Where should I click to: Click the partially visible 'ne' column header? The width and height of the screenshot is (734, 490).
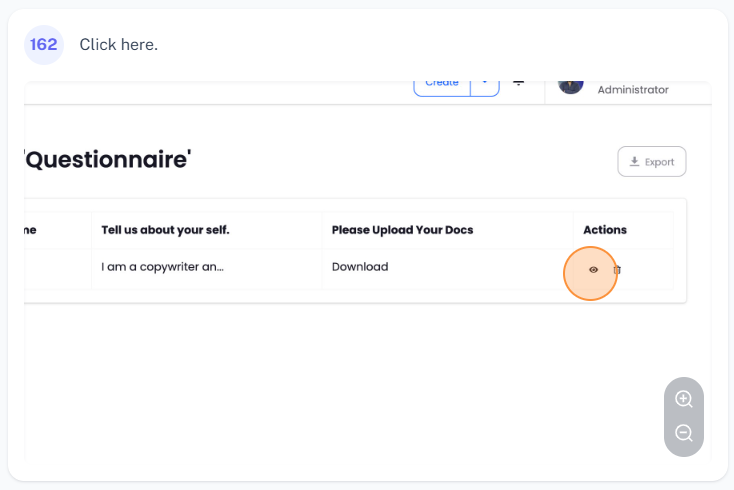(30, 230)
